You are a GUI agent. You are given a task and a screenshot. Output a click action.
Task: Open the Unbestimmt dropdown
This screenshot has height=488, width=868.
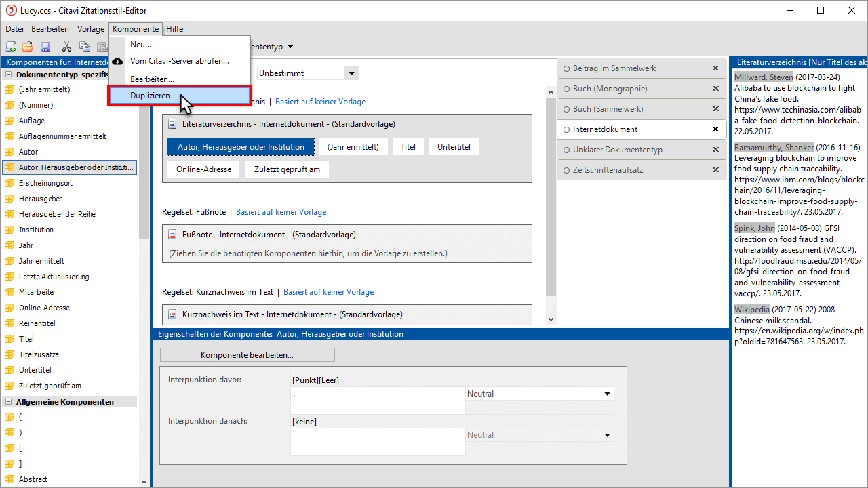pos(351,73)
